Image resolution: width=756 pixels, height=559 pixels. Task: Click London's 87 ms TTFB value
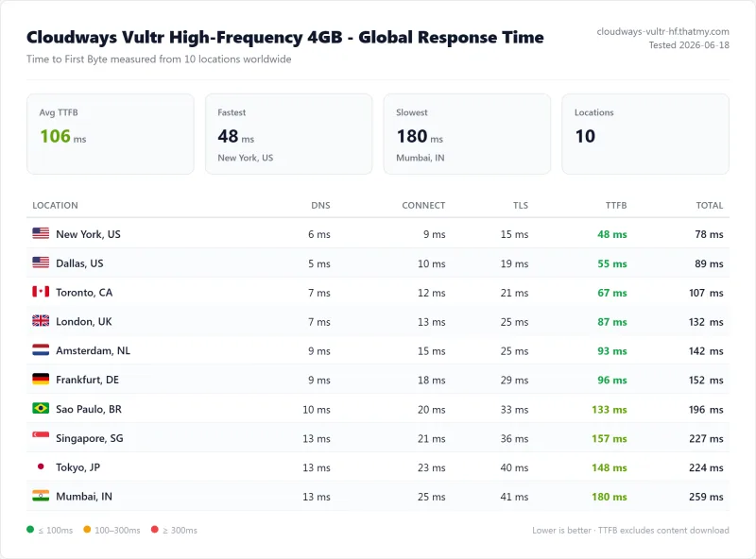[x=611, y=321]
